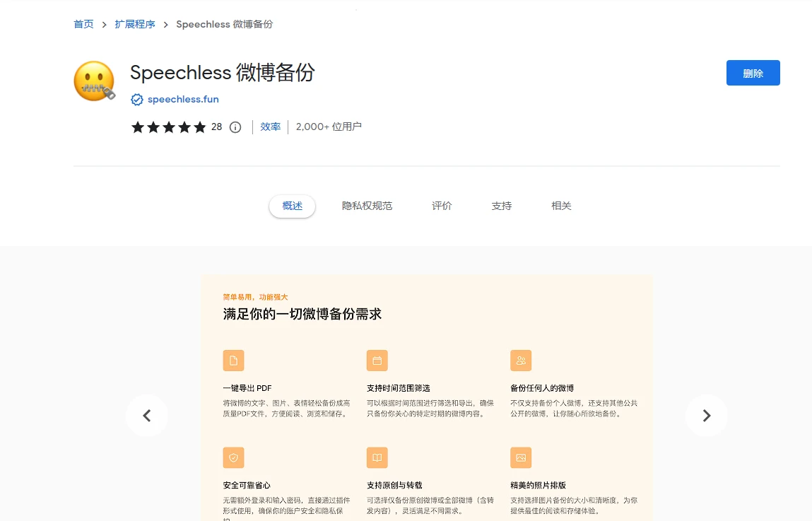
Task: Click the photo icon above 精美的照片排版
Action: point(521,457)
